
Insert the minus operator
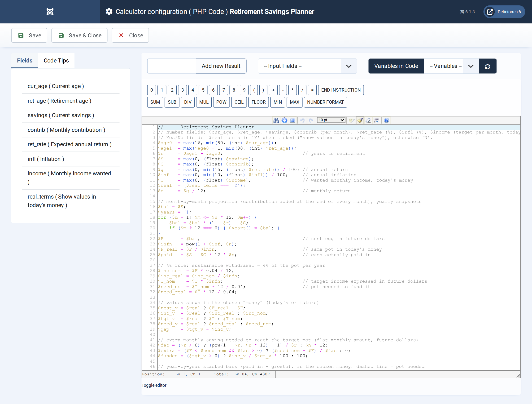(283, 90)
